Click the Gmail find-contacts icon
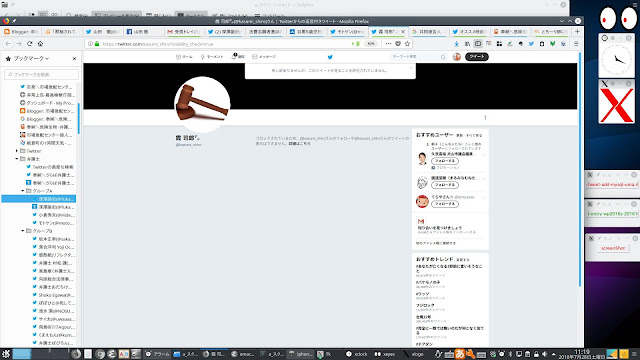This screenshot has height=360, width=640. click(x=421, y=221)
